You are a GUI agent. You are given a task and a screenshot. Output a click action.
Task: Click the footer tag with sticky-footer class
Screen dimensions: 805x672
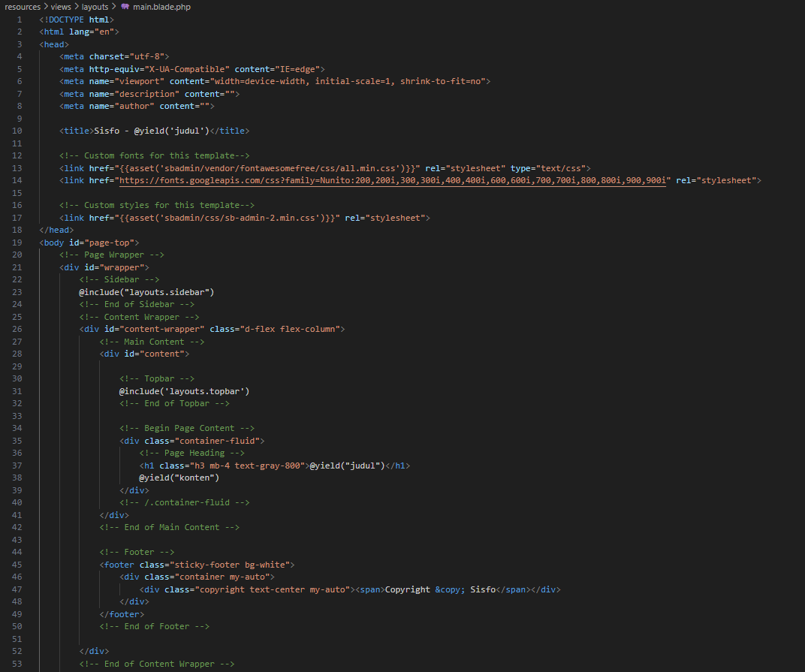point(197,565)
